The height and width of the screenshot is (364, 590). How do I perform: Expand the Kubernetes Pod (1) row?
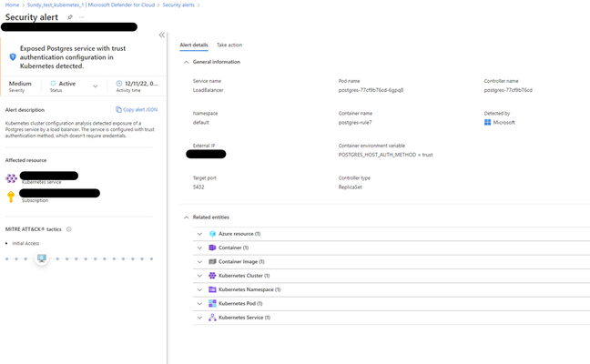pos(199,303)
